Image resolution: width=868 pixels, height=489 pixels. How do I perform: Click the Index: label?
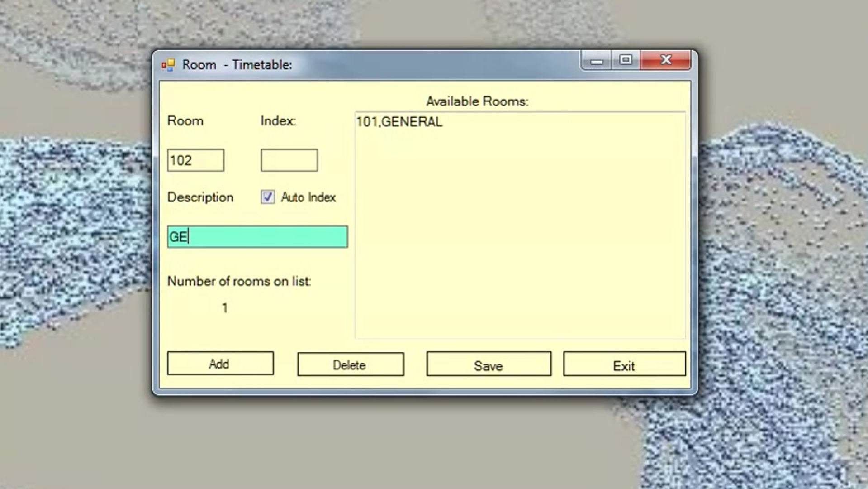[x=278, y=121]
